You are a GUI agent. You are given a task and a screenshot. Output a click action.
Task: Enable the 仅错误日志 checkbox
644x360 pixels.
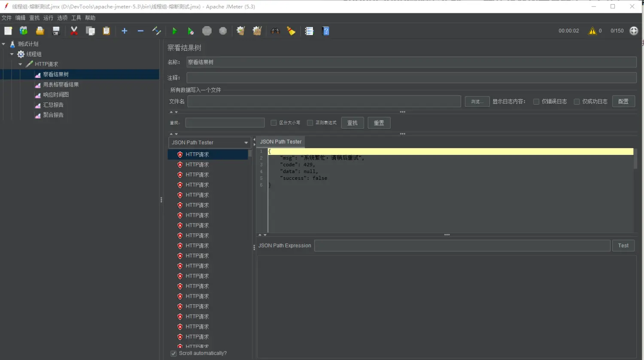(536, 102)
